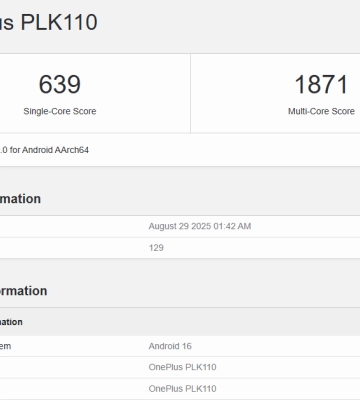Select the Android 16 operating system value

point(170,346)
